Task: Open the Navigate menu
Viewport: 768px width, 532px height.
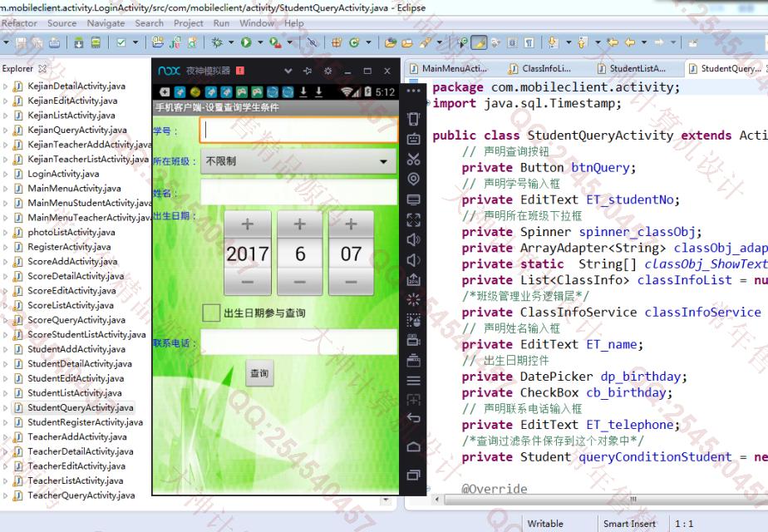Action: click(x=106, y=23)
